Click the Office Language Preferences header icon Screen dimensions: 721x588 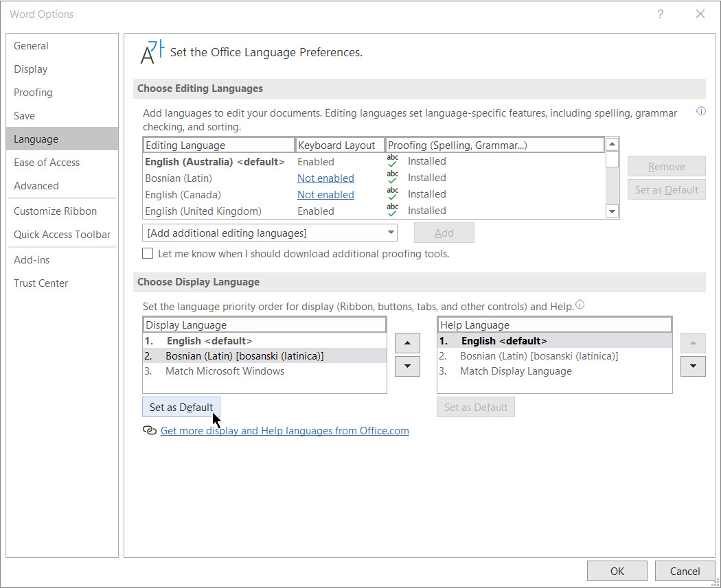152,52
